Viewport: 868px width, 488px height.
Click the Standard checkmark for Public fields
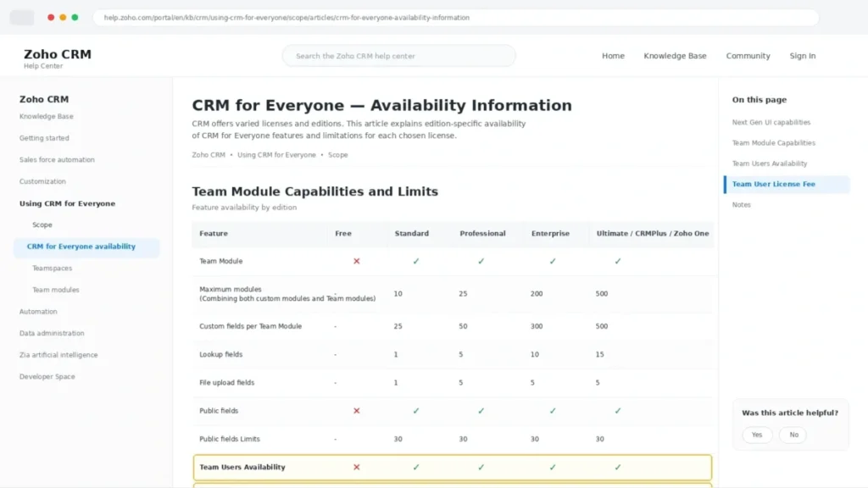tap(415, 411)
